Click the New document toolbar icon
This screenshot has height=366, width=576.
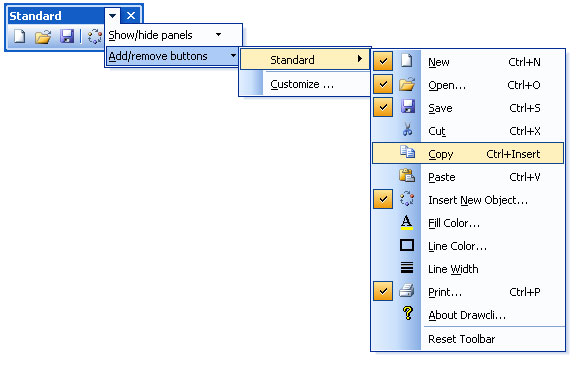[x=19, y=36]
